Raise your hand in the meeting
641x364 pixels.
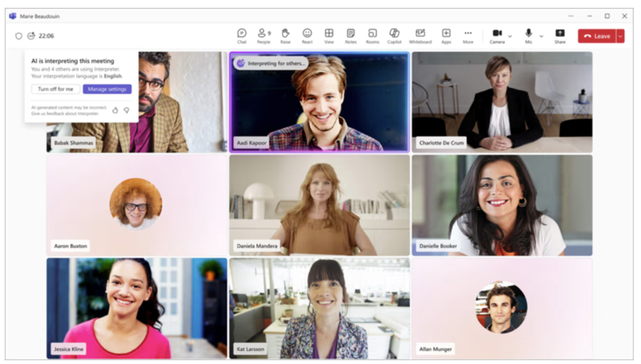285,36
